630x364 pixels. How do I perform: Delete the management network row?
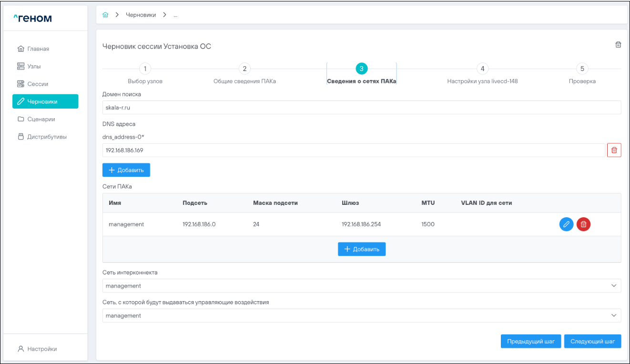click(583, 224)
